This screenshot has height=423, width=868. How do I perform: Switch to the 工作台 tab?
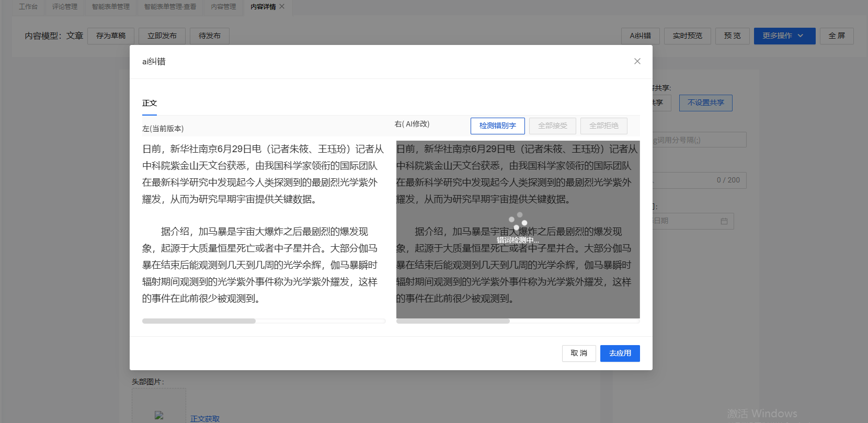click(x=28, y=7)
